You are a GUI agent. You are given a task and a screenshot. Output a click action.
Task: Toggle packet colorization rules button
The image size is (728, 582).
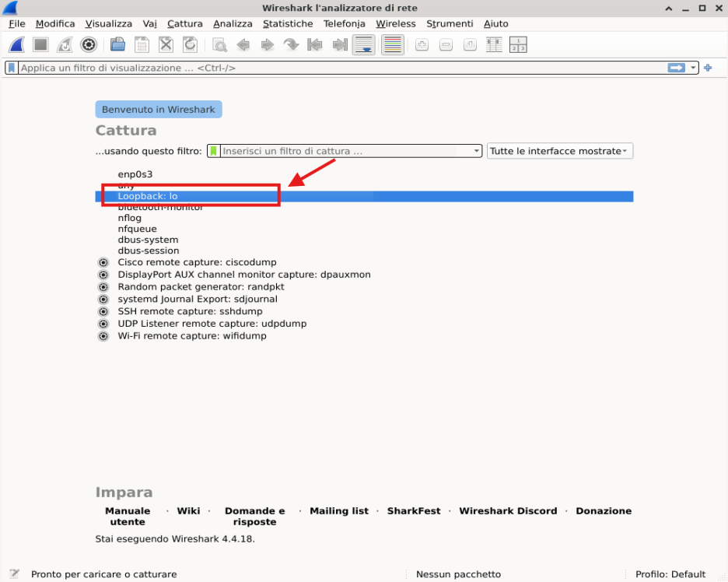tap(393, 45)
